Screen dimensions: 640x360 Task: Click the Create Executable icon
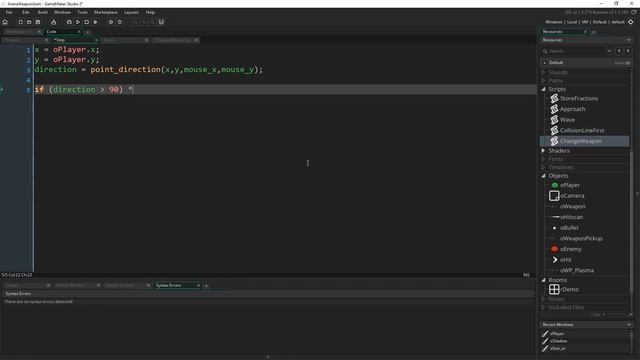point(53,22)
